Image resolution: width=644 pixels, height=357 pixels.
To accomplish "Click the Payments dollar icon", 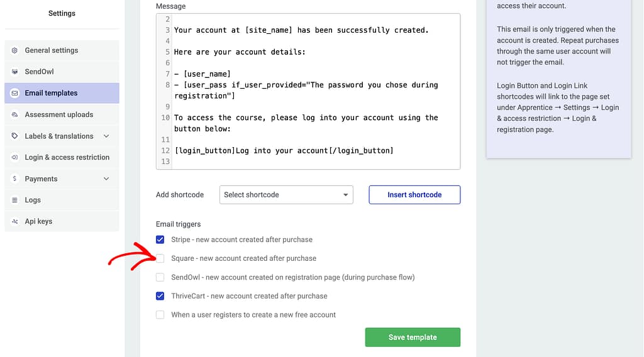I will click(14, 178).
